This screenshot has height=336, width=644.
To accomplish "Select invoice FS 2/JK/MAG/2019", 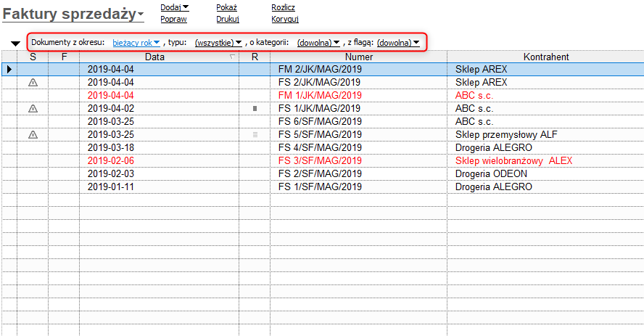I will coord(319,82).
